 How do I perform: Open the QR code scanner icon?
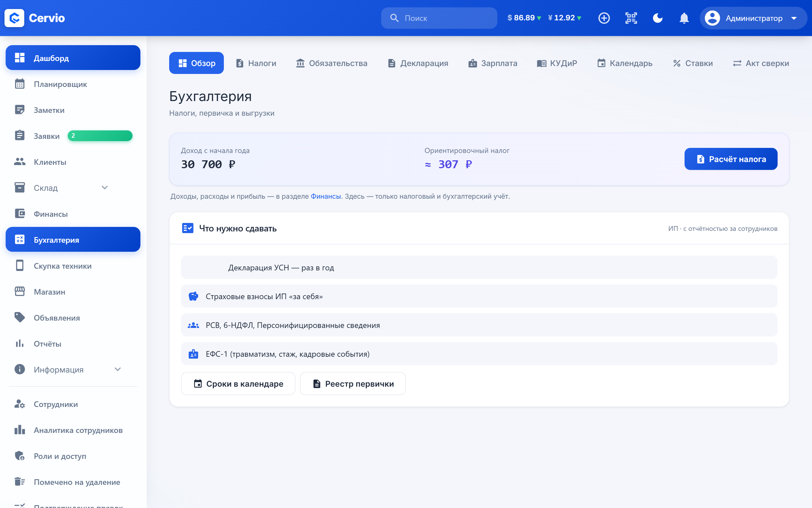pyautogui.click(x=631, y=18)
